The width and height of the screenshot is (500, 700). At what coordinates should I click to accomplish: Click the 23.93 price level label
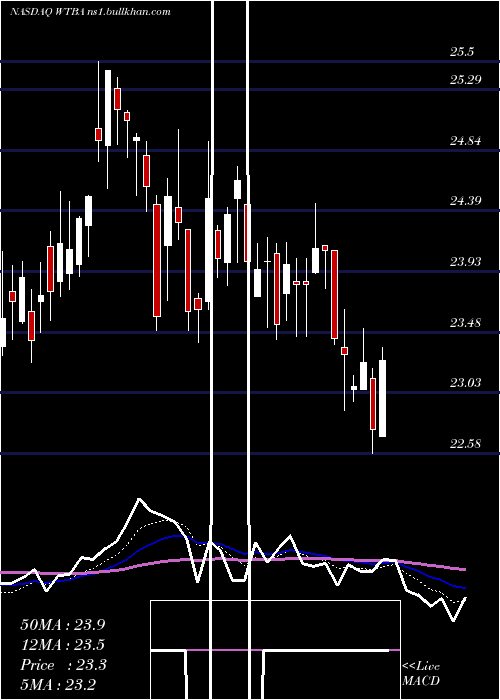466,262
